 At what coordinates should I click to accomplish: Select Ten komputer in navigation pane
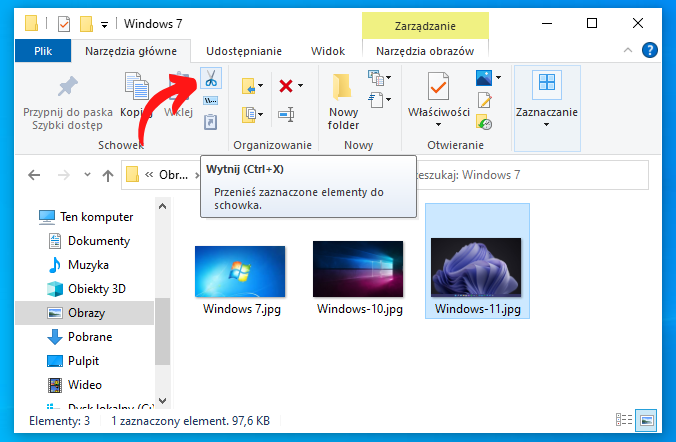point(86,216)
